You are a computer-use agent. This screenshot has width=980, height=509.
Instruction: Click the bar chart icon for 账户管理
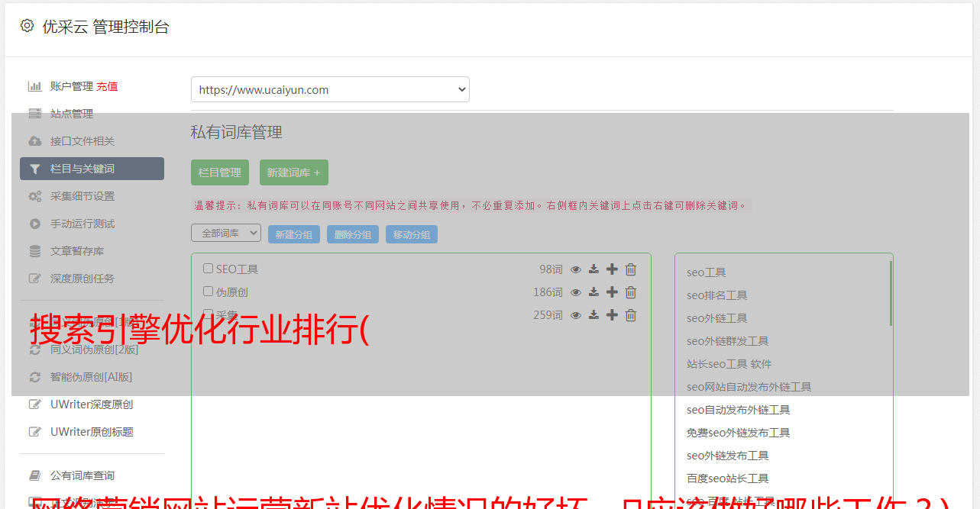(34, 86)
